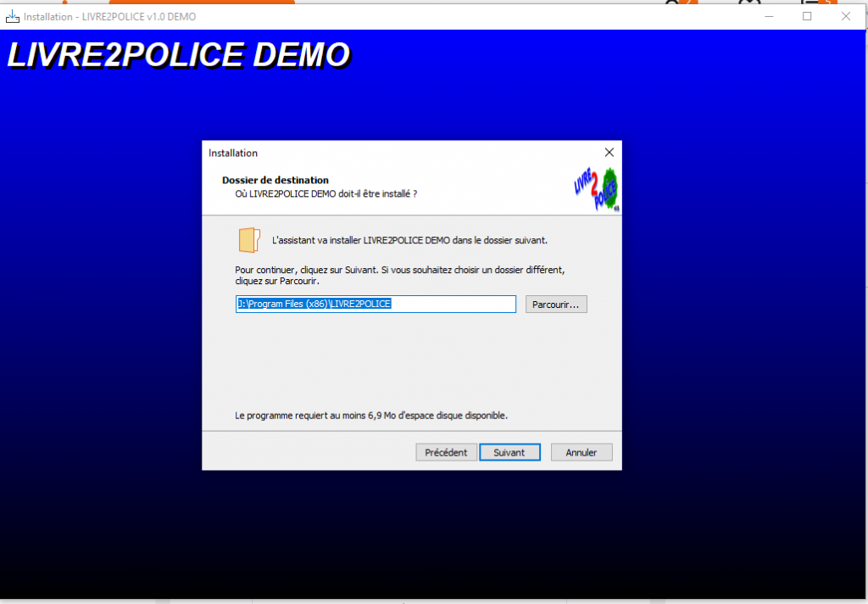868x604 pixels.
Task: Click the 'Dossier de destination' heading
Action: point(275,180)
